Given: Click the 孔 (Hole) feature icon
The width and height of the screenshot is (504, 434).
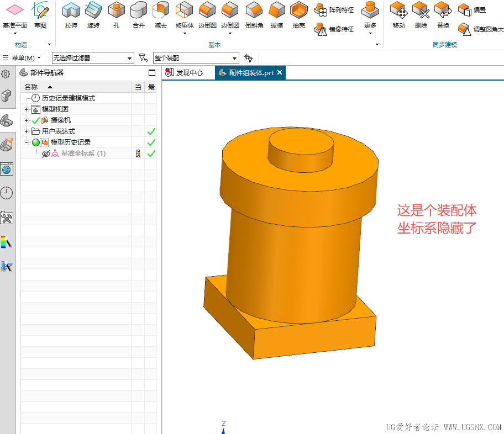Looking at the screenshot, I should pyautogui.click(x=116, y=11).
